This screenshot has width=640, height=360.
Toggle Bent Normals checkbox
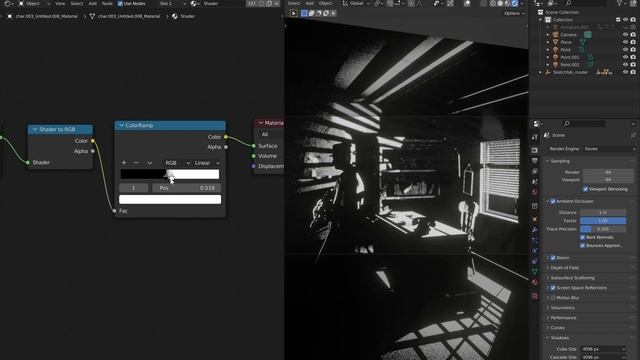point(582,237)
